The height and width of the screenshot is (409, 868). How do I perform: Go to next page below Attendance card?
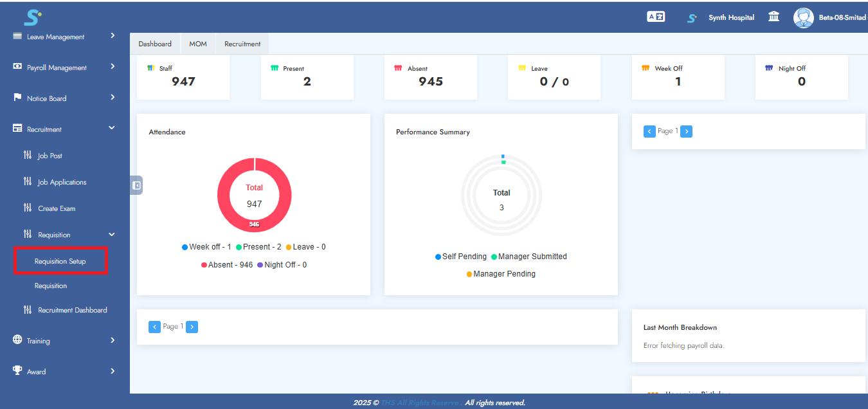point(192,327)
